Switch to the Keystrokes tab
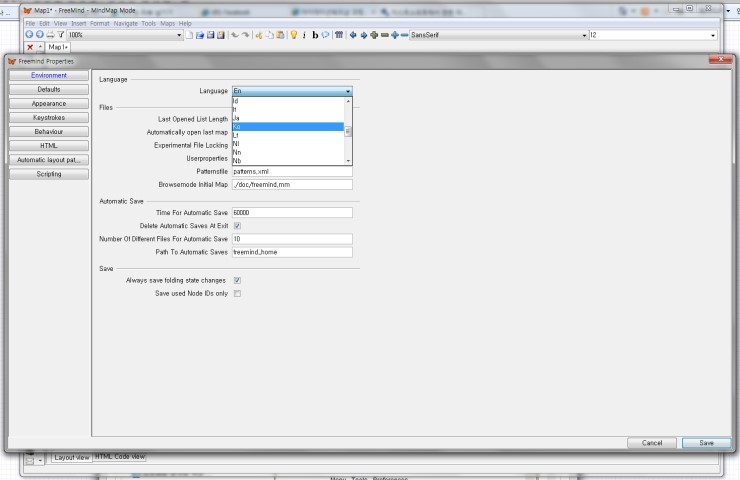Image resolution: width=740 pixels, height=480 pixels. (x=48, y=117)
